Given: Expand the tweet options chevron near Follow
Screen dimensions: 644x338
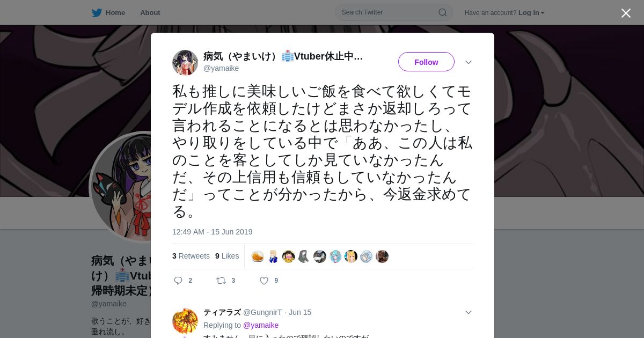Looking at the screenshot, I should pyautogui.click(x=469, y=62).
